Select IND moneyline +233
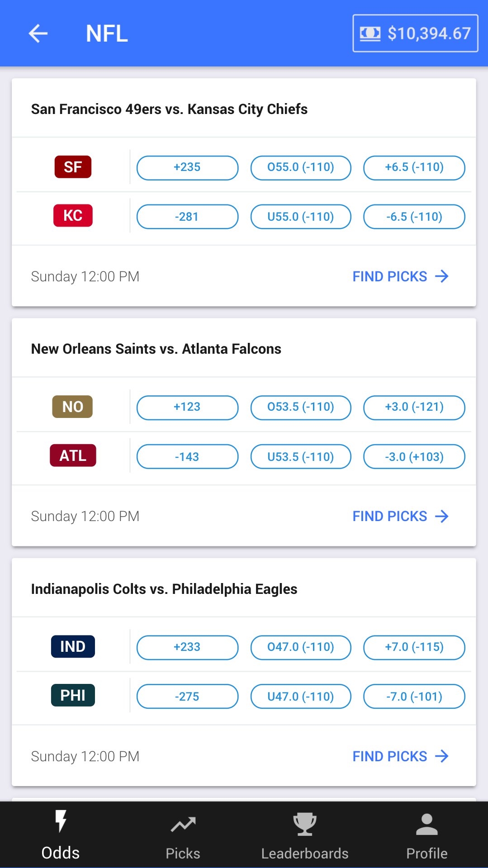Image resolution: width=488 pixels, height=868 pixels. click(x=187, y=647)
